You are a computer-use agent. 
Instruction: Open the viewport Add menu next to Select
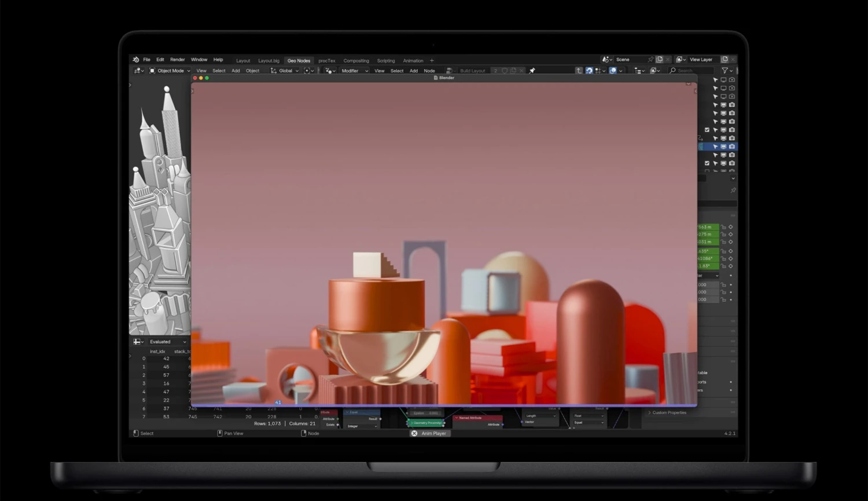click(x=236, y=71)
